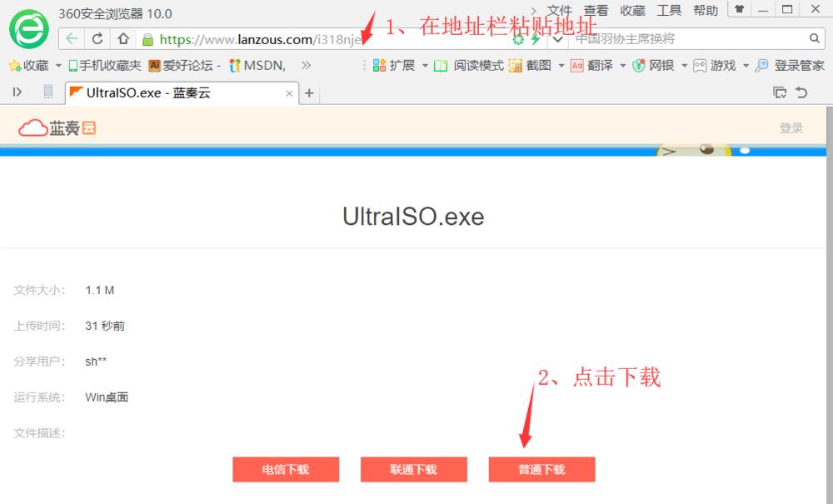
Task: Expand the 翻译 dropdown arrow
Action: click(x=622, y=66)
